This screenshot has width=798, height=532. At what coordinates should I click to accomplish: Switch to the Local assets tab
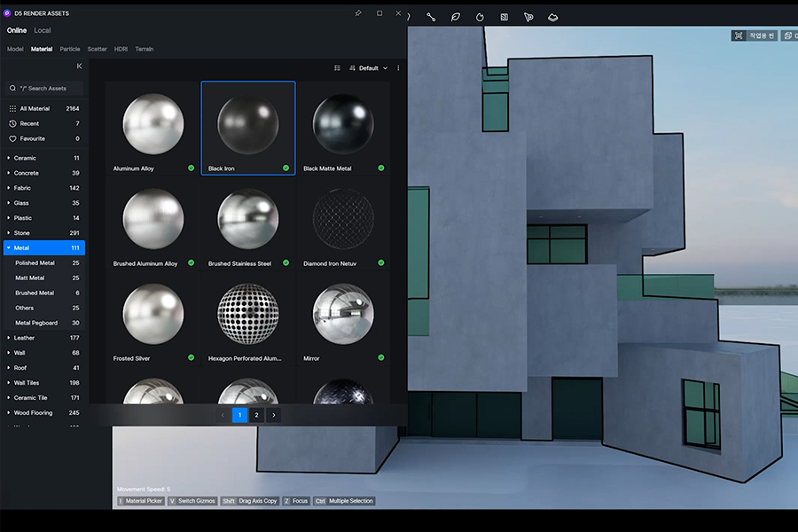click(x=42, y=31)
